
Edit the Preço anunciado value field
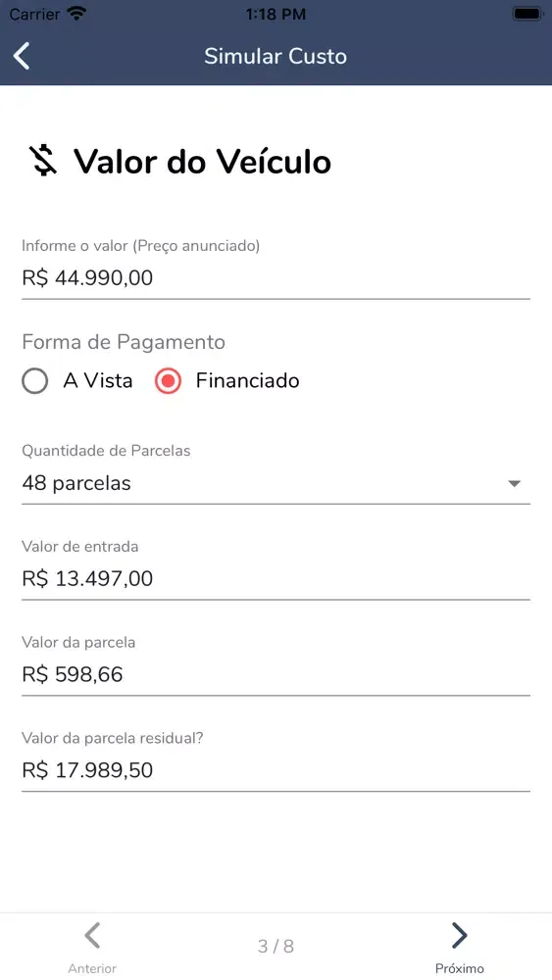276,278
